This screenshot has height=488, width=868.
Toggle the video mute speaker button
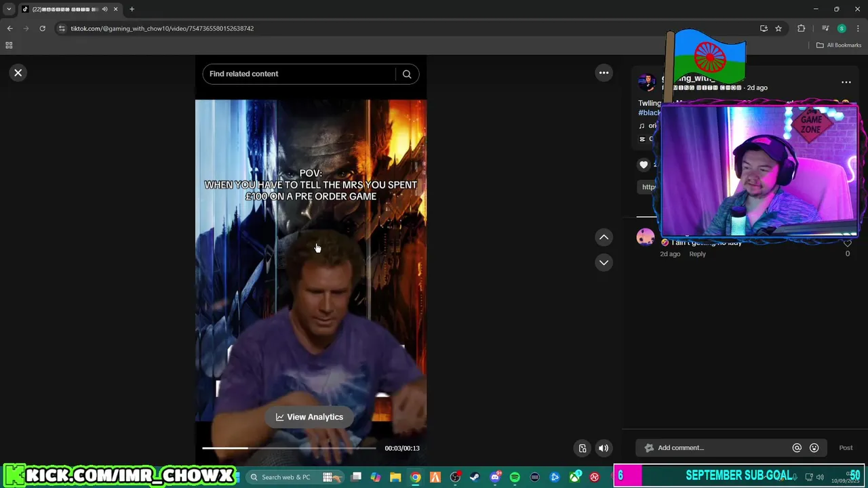point(603,448)
